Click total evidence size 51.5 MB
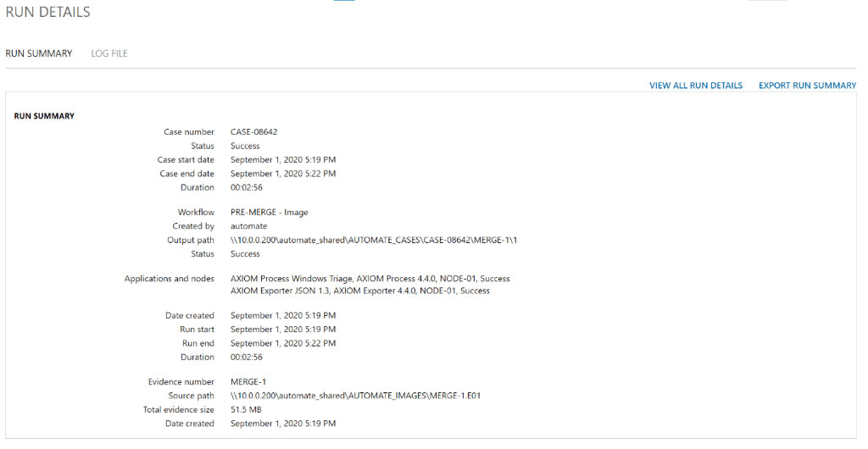868x449 pixels. 246,410
